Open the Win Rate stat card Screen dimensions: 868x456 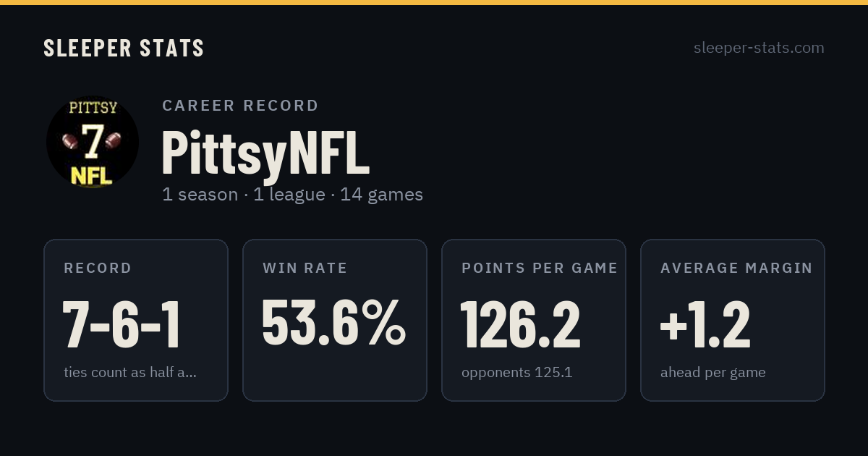click(335, 320)
